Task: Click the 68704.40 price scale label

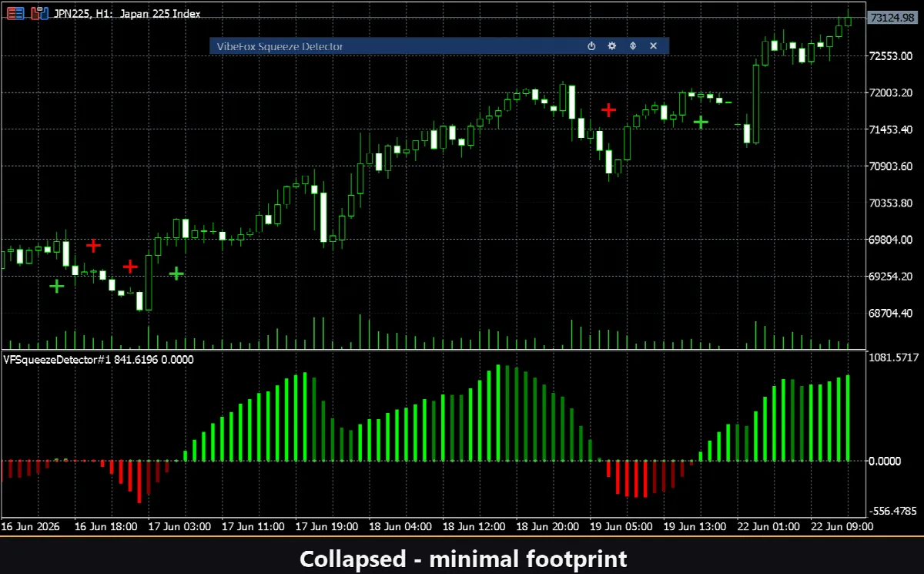Action: 892,313
